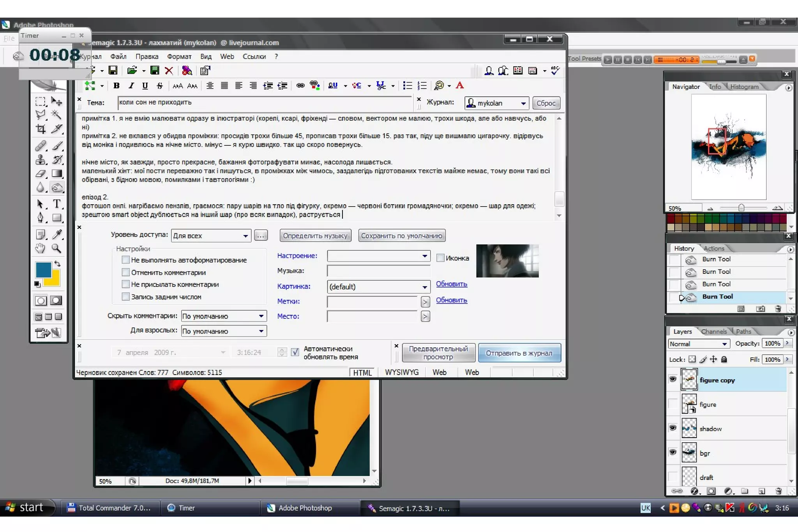Viewport: 798px width, 532px height.
Task: Select the Type tool in Photoshop toolbox
Action: tap(57, 204)
